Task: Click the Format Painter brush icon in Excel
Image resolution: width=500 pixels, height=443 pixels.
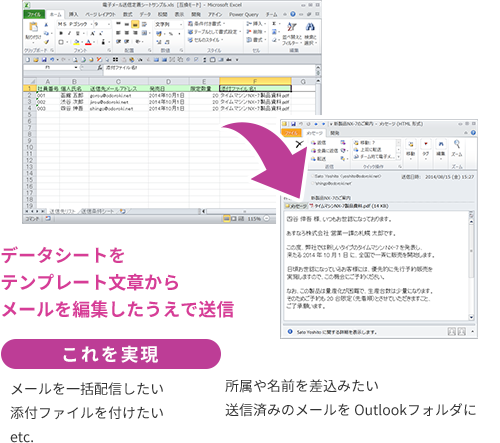Action: coord(46,42)
